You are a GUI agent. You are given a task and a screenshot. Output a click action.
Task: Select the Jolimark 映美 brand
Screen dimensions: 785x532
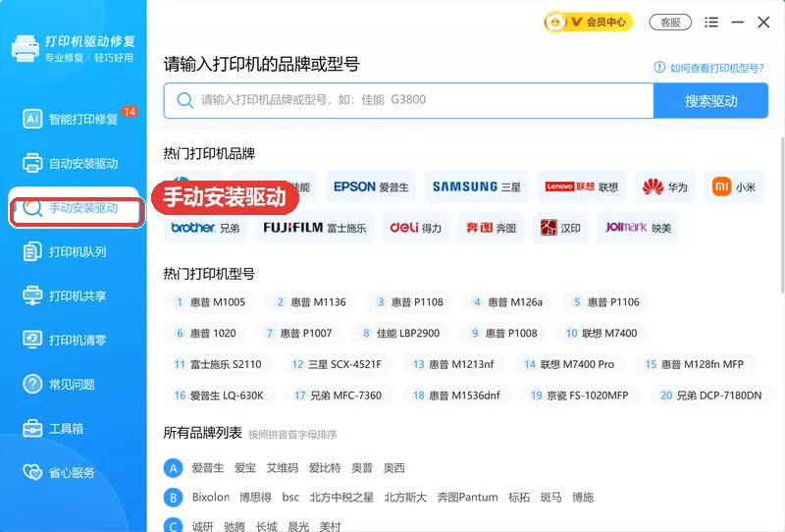point(638,228)
